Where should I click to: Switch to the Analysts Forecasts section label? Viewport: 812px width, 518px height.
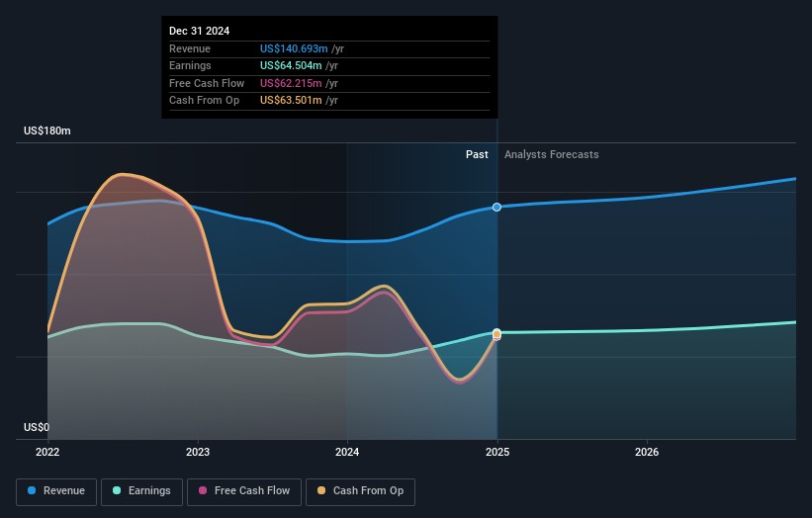(x=551, y=155)
